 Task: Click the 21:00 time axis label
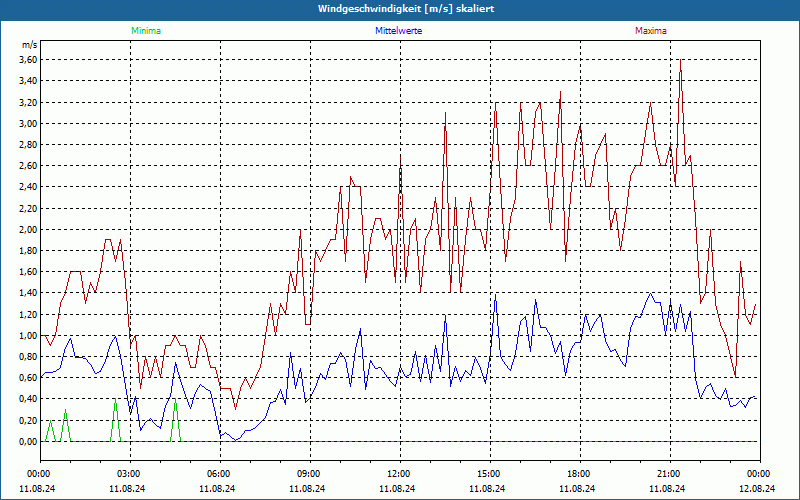(x=670, y=474)
